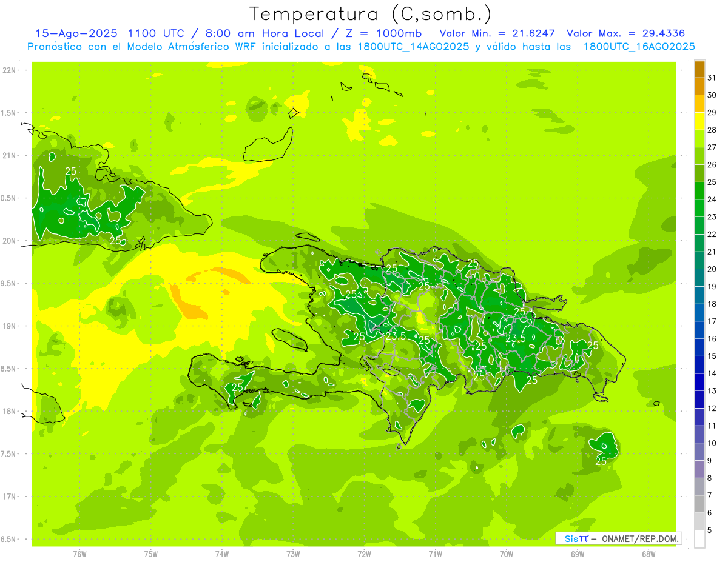Click the "7.5N" latitude axis label
The image size is (728, 562).
pos(9,453)
